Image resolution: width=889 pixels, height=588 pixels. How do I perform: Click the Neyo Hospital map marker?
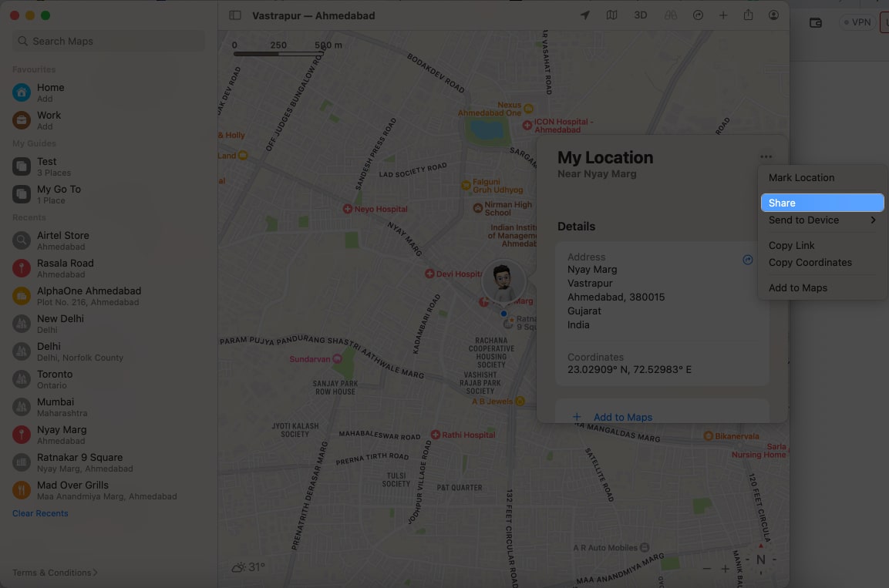(348, 209)
